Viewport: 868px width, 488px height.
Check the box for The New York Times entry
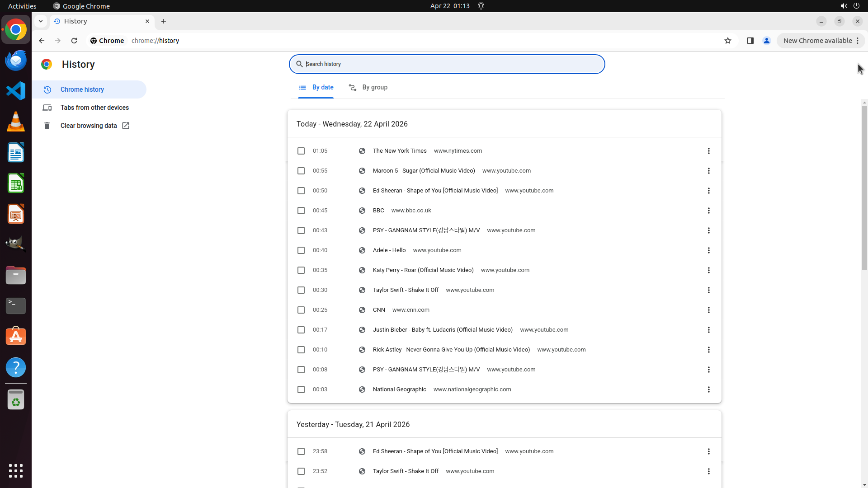point(301,151)
